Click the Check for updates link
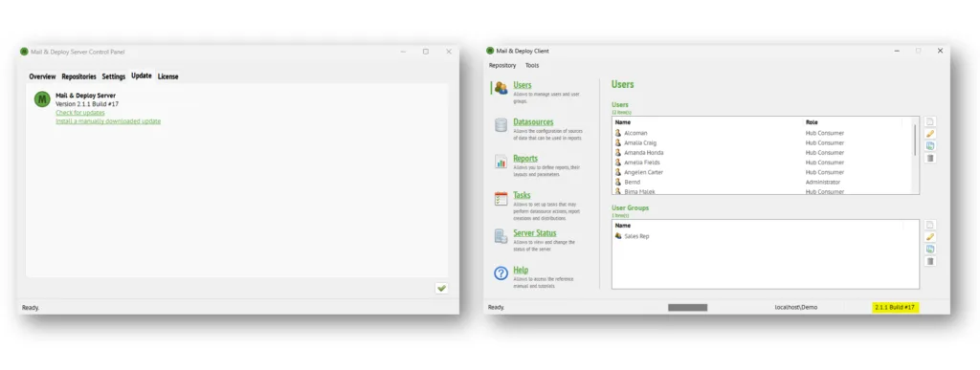Screen dimensions: 980x370 (80, 113)
